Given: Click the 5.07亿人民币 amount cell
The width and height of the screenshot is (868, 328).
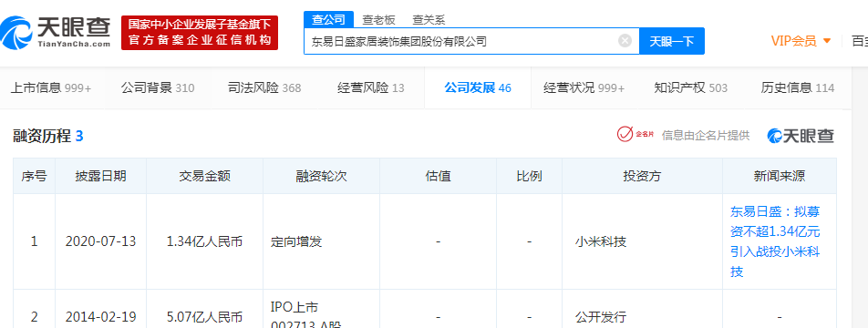Looking at the screenshot, I should (x=205, y=317).
